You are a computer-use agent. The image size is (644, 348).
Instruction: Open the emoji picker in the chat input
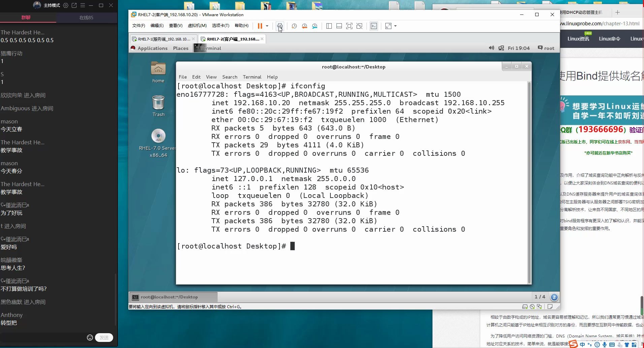pyautogui.click(x=90, y=337)
